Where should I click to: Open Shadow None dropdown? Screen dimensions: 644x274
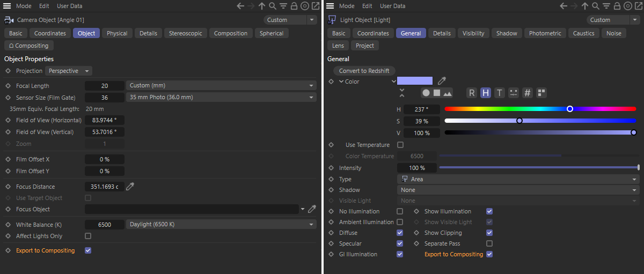point(518,190)
